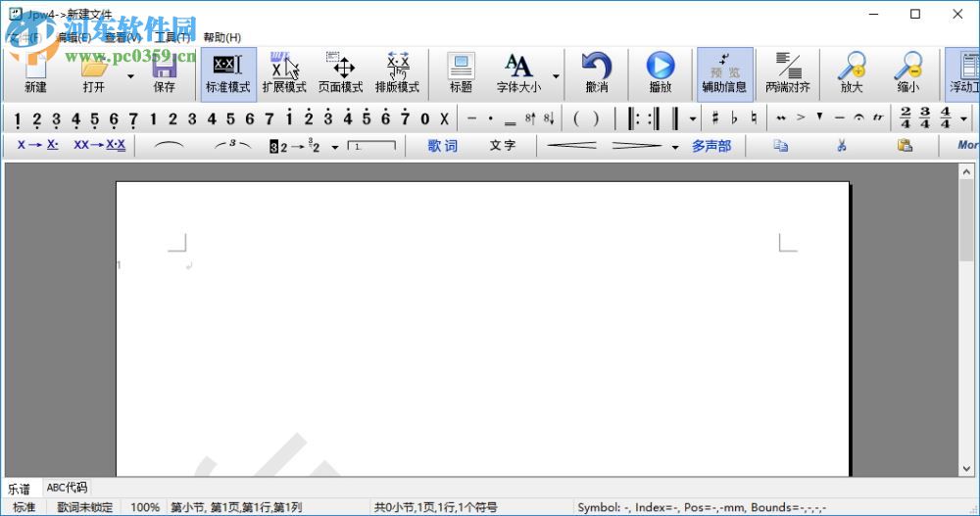
Task: Apply the XX→X·X beam conversion
Action: [99, 146]
